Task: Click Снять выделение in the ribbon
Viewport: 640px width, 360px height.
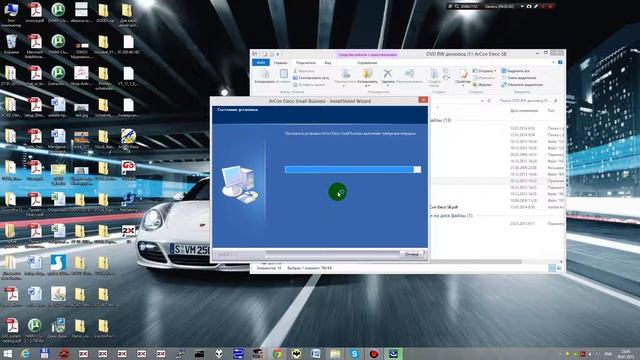Action: (518, 78)
